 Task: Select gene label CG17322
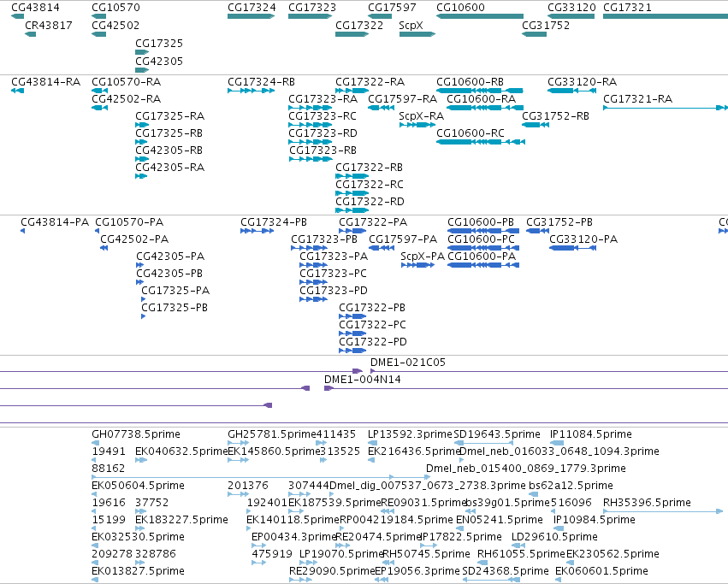[359, 26]
